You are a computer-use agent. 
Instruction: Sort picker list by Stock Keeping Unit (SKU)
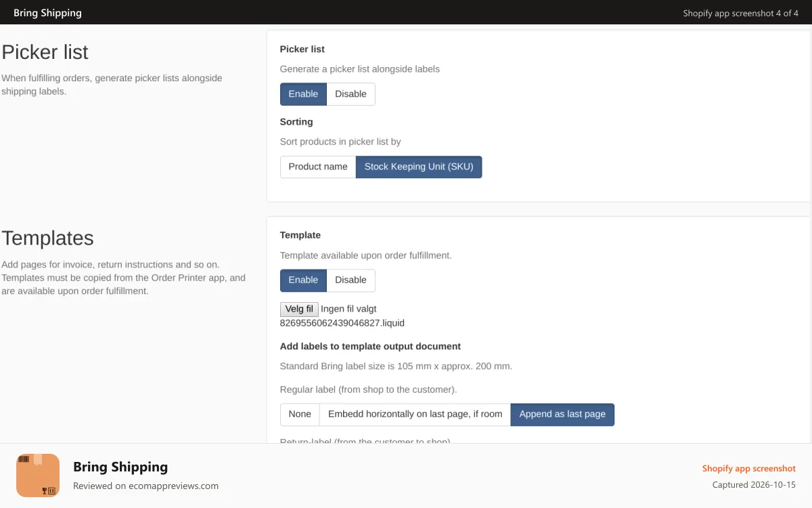click(x=419, y=167)
